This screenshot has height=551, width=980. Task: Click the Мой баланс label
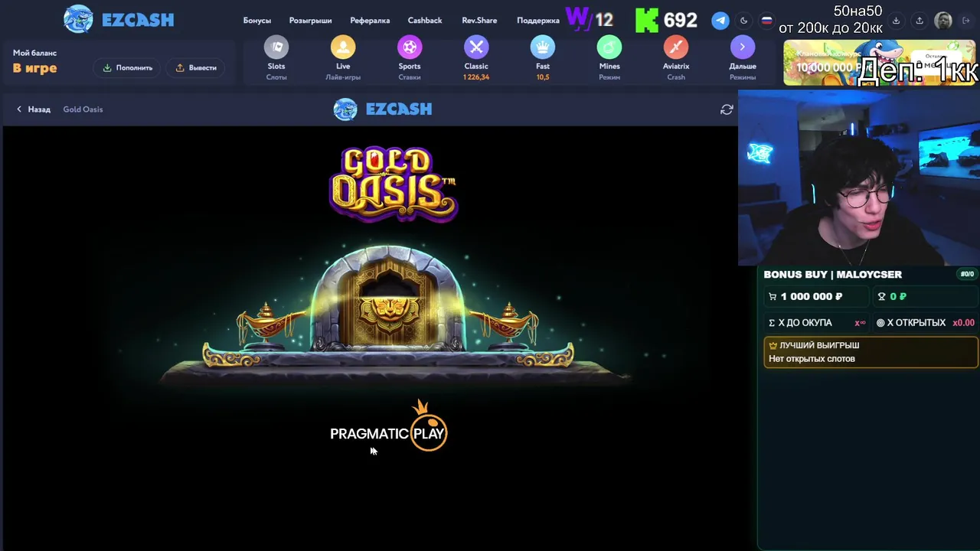34,53
